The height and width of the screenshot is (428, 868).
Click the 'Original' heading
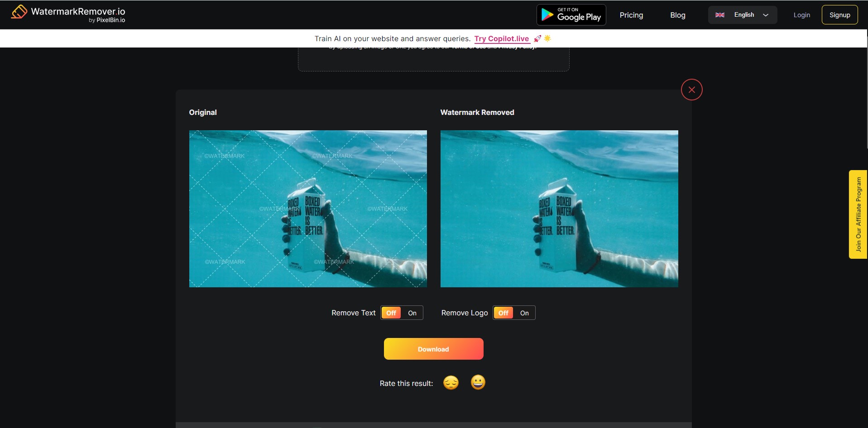(x=203, y=112)
